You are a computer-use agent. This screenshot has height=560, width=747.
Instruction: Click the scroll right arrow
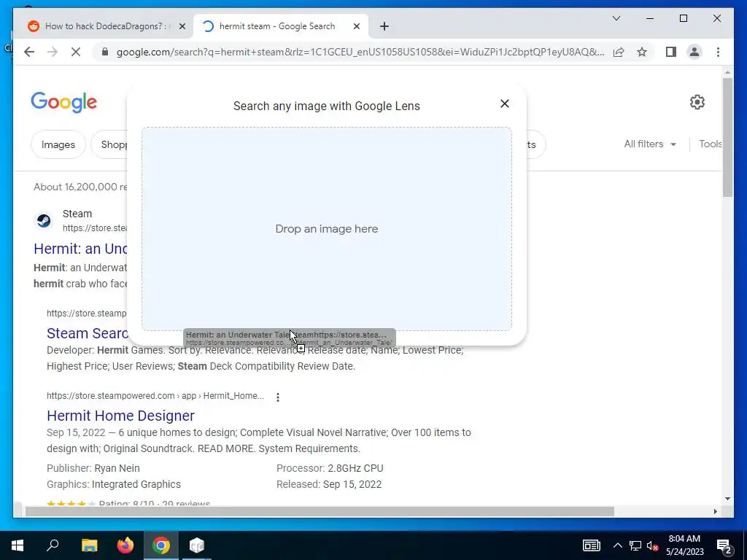coord(715,511)
